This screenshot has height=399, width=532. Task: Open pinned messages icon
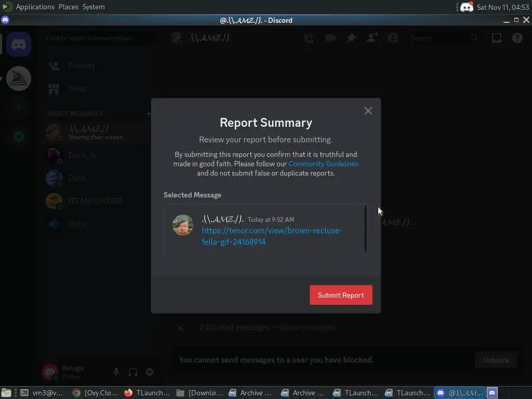point(351,38)
